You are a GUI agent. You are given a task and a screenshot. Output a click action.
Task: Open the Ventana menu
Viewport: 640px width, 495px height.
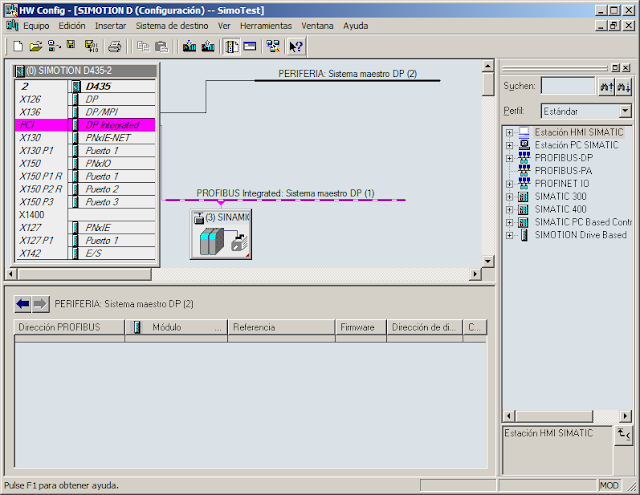[317, 26]
